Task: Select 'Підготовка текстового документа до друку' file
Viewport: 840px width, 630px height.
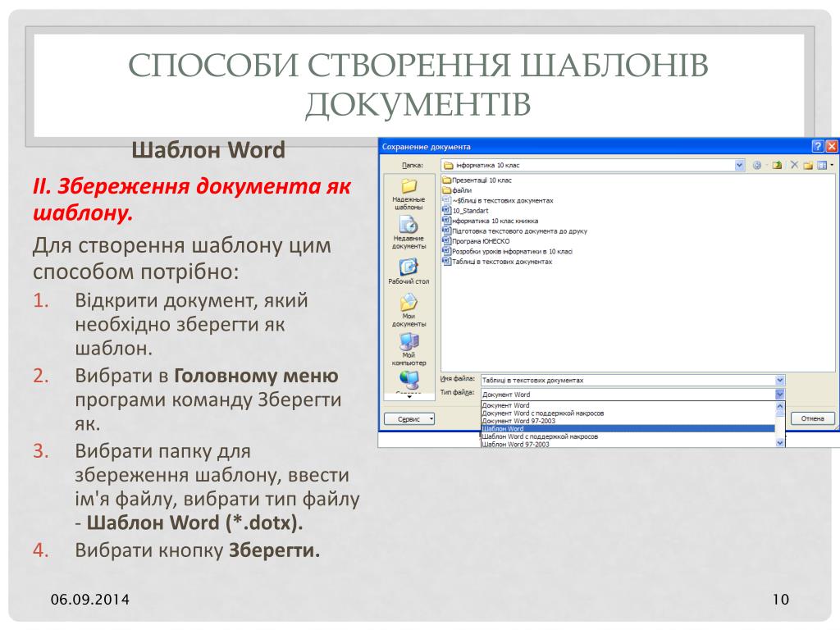Action: point(515,231)
